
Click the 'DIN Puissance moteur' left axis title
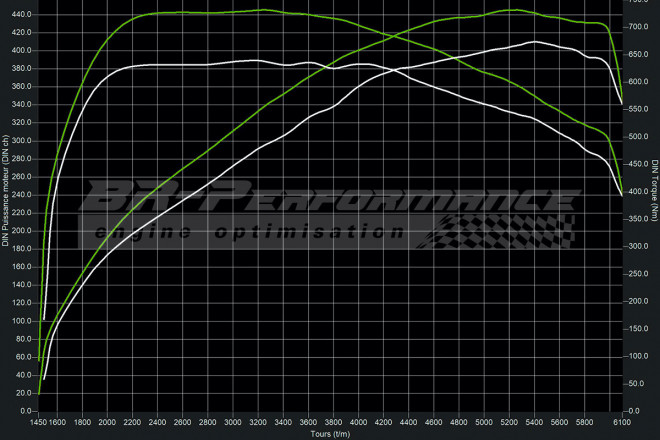click(6, 215)
